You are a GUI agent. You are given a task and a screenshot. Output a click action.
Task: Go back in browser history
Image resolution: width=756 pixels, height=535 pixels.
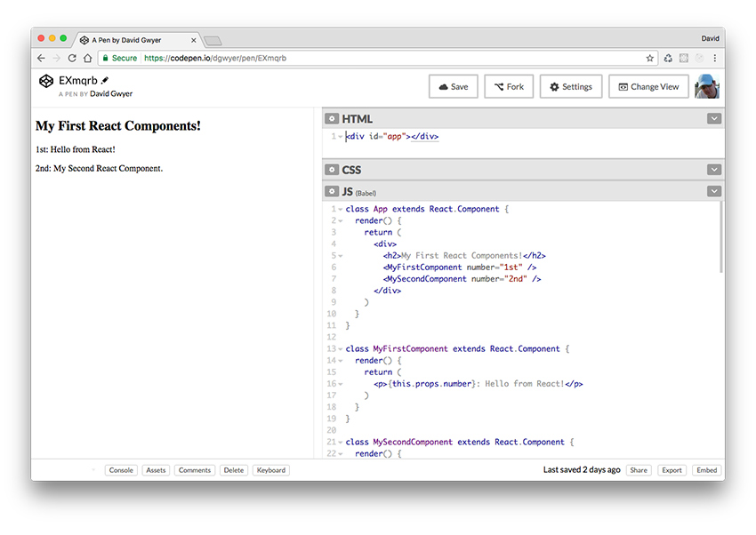(x=41, y=58)
